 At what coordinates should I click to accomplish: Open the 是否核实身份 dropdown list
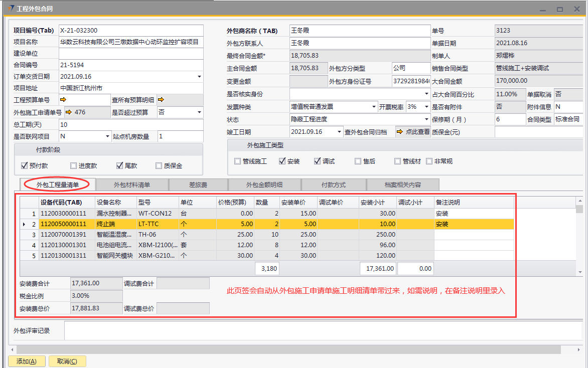426,94
